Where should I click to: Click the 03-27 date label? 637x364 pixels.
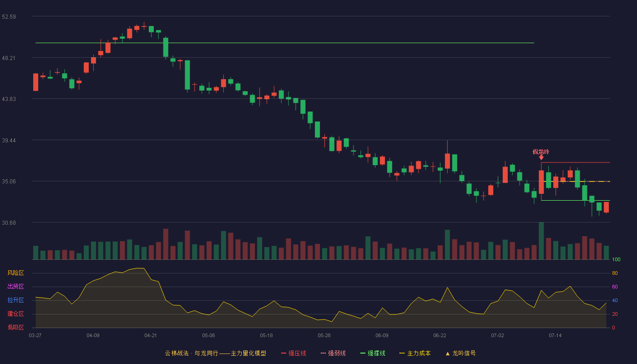[35, 335]
